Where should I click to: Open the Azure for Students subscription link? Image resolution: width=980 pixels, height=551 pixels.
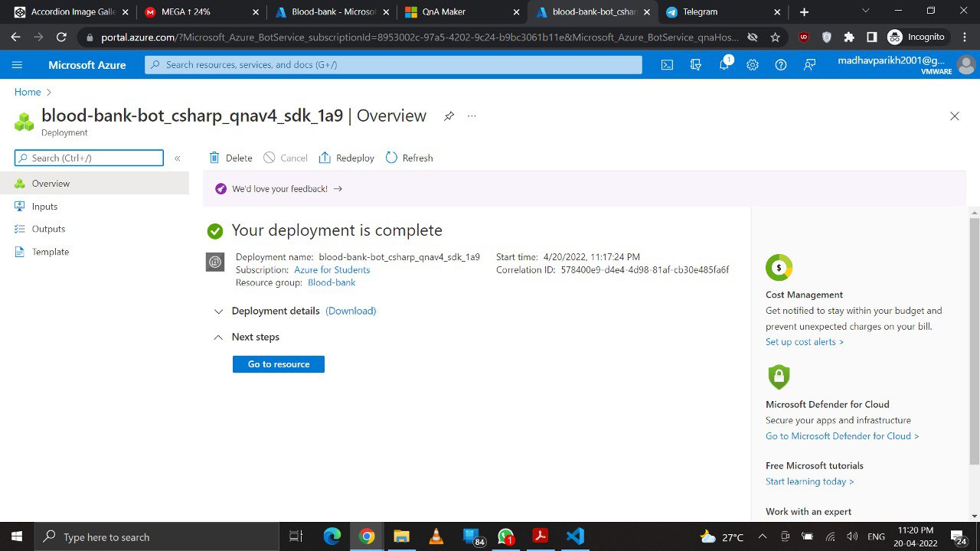(x=332, y=270)
